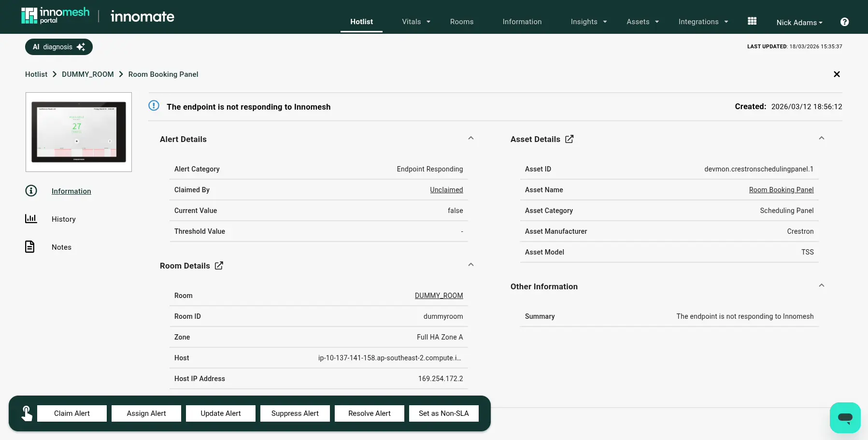Click the Claim Alert button
868x440 pixels.
(72, 413)
